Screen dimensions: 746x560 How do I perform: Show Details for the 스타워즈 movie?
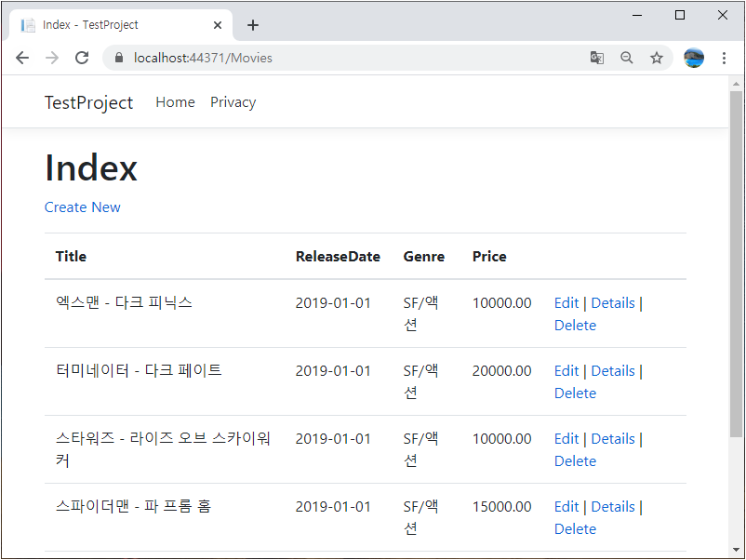pyautogui.click(x=613, y=439)
